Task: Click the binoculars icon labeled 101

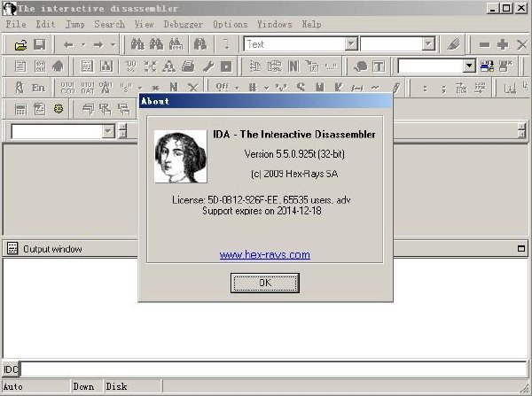Action: (176, 44)
